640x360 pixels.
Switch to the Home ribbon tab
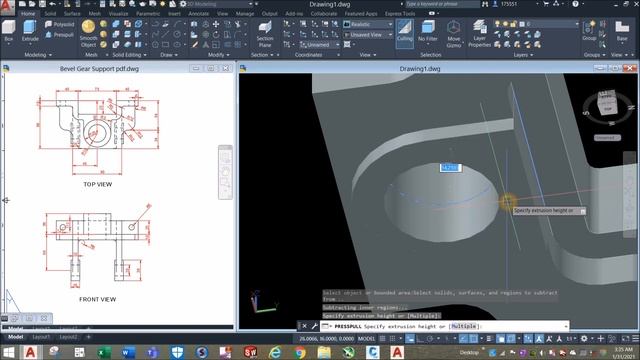[28, 13]
